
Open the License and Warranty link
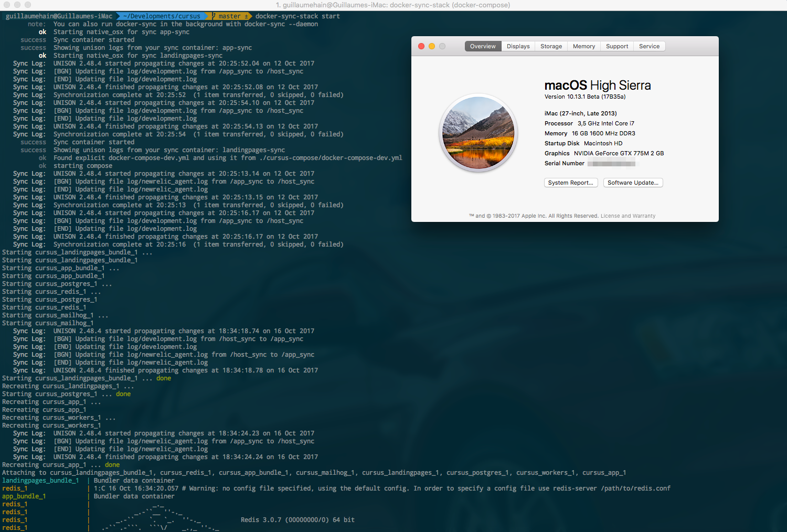(628, 216)
